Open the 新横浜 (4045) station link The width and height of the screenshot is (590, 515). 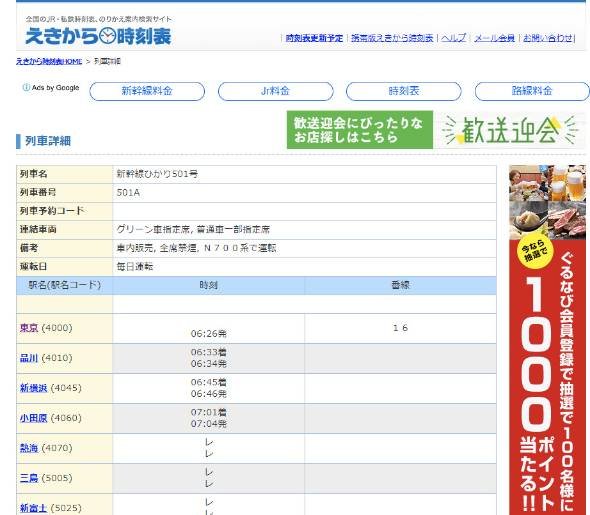pyautogui.click(x=33, y=388)
